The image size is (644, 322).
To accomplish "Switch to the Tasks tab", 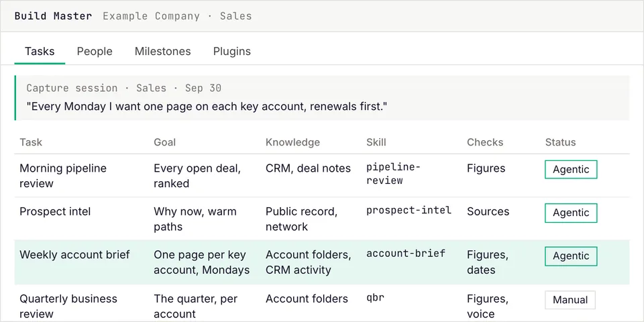I will 40,52.
